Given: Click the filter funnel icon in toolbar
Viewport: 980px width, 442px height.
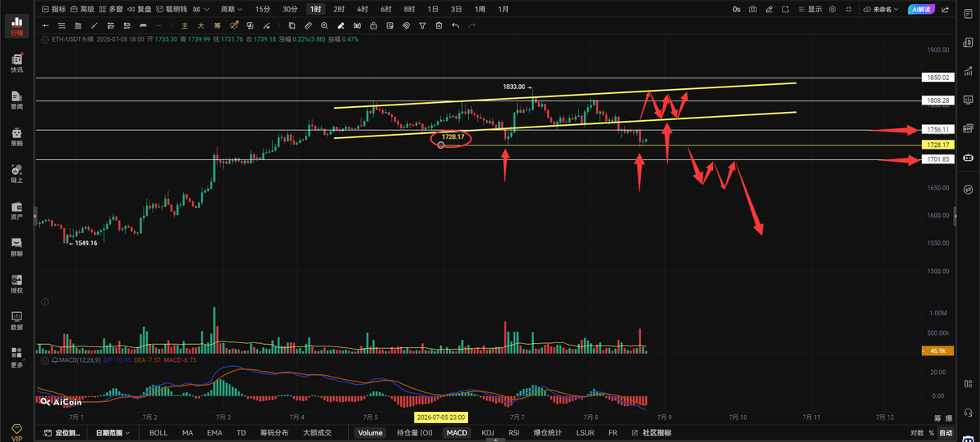Looking at the screenshot, I should (422, 25).
